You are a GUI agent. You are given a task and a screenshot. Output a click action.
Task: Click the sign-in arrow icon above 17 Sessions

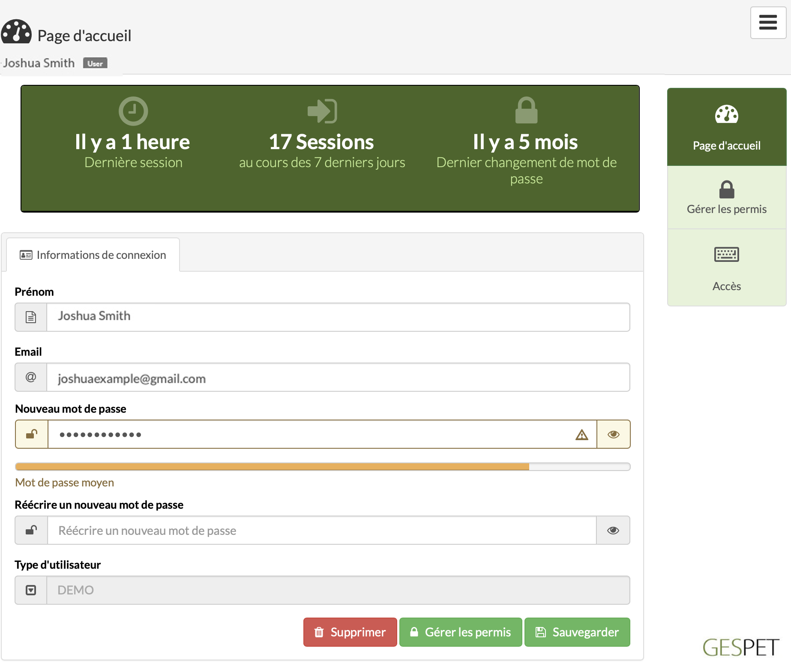point(322,111)
